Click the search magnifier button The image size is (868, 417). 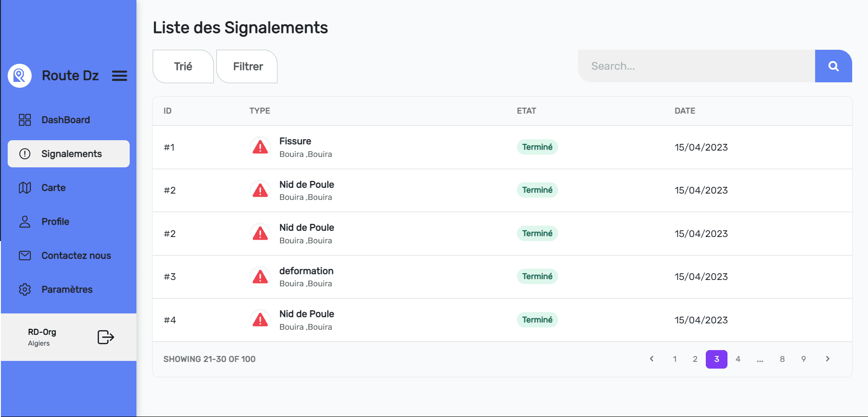834,66
